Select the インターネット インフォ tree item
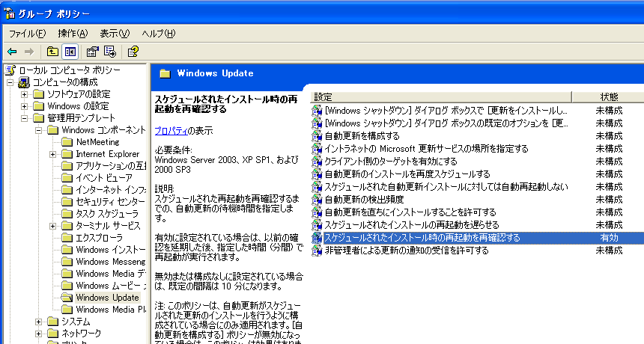This screenshot has height=344, width=644. [x=111, y=190]
